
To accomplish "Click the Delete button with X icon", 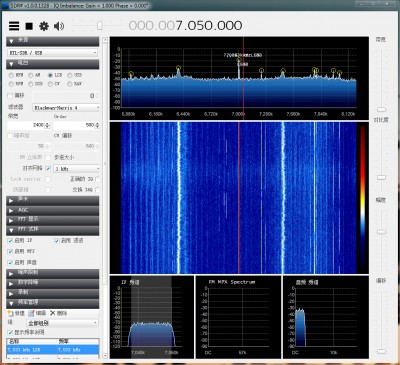I will click(58, 313).
